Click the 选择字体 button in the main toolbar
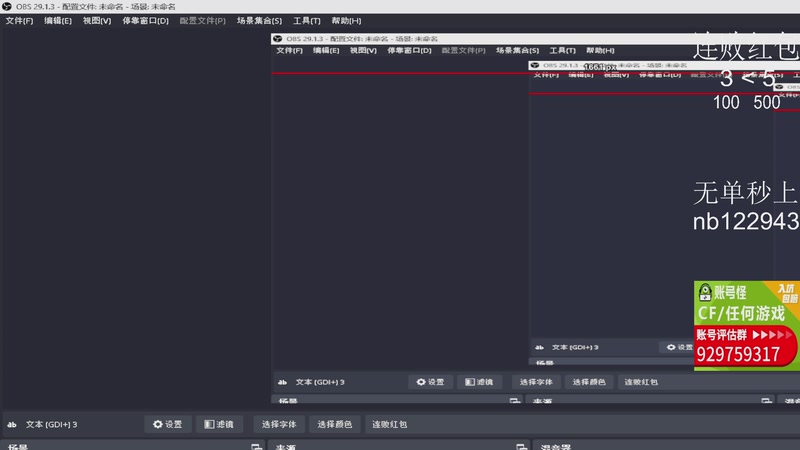This screenshot has width=800, height=450. click(x=279, y=424)
